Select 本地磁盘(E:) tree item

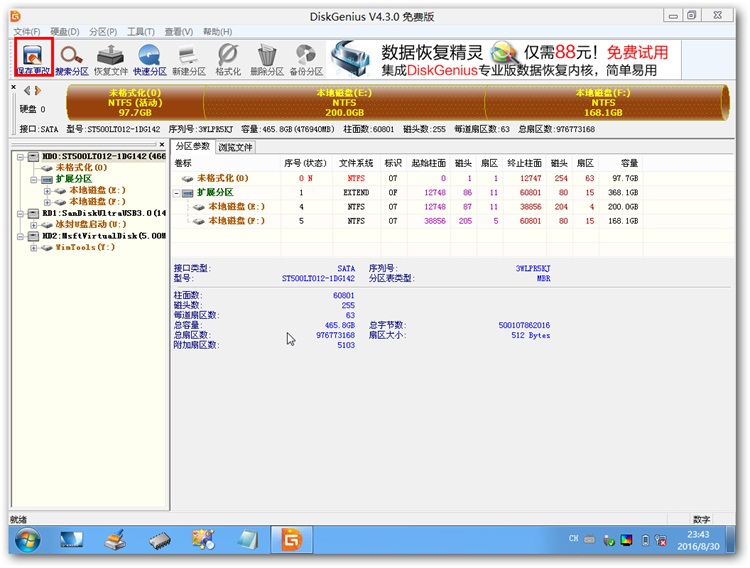click(97, 190)
